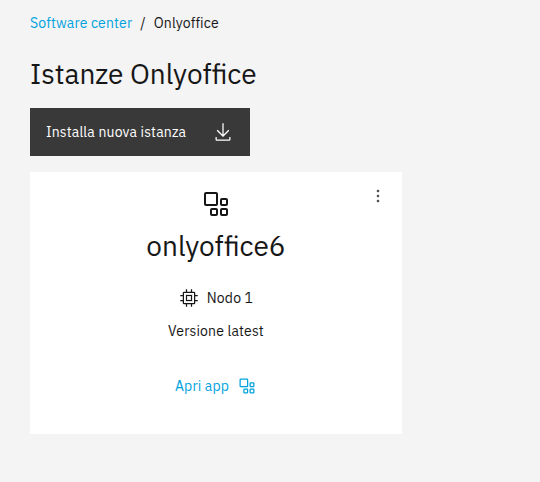Click the application icon above onlyoffice6

coord(216,204)
